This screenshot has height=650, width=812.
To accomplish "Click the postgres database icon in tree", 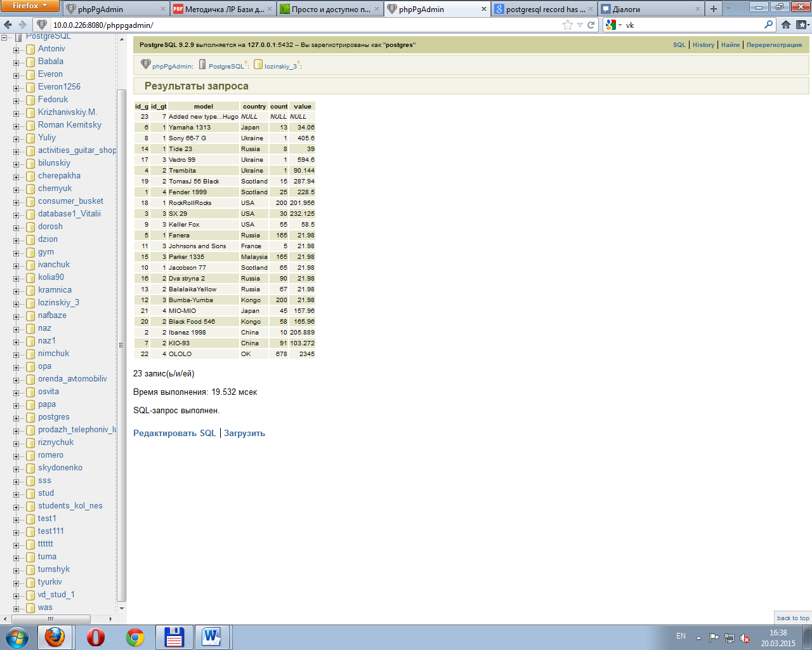I will (x=30, y=418).
